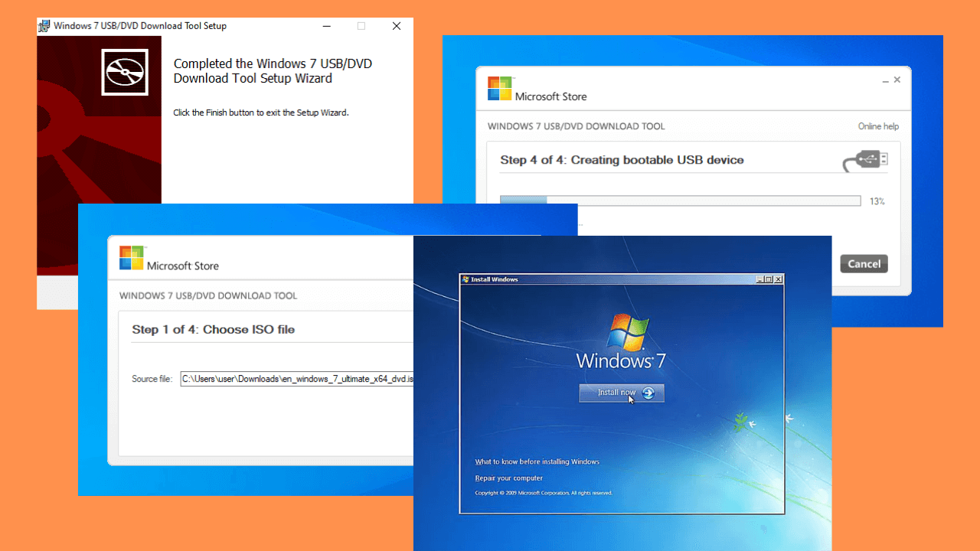Click the Windows 7 flag logo
This screenshot has height=551, width=980.
point(628,331)
